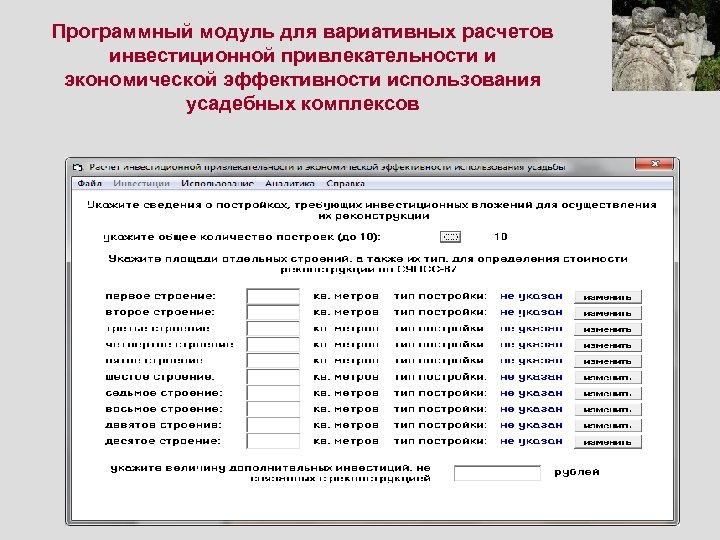Open the Справка menu
720x540 pixels.
tap(345, 184)
